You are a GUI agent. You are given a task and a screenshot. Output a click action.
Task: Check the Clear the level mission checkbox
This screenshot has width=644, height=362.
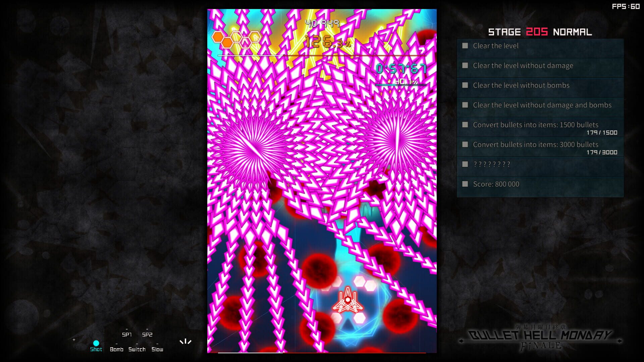coord(465,46)
